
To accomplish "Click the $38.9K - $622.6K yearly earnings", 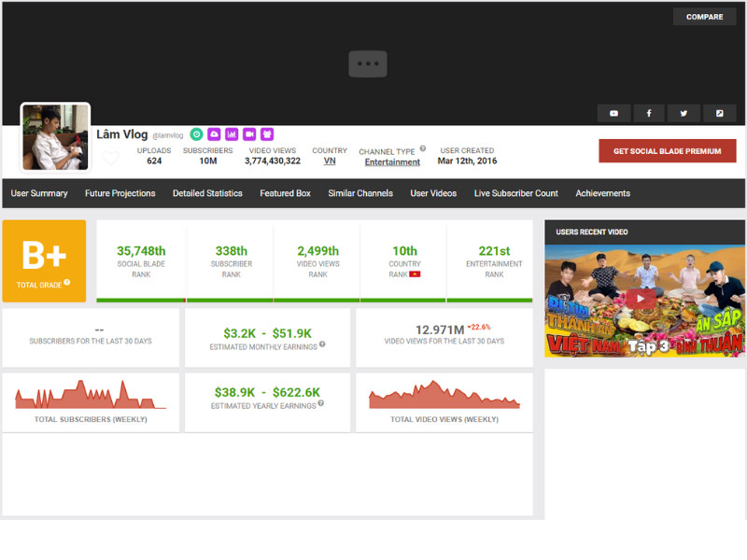I will [x=267, y=392].
